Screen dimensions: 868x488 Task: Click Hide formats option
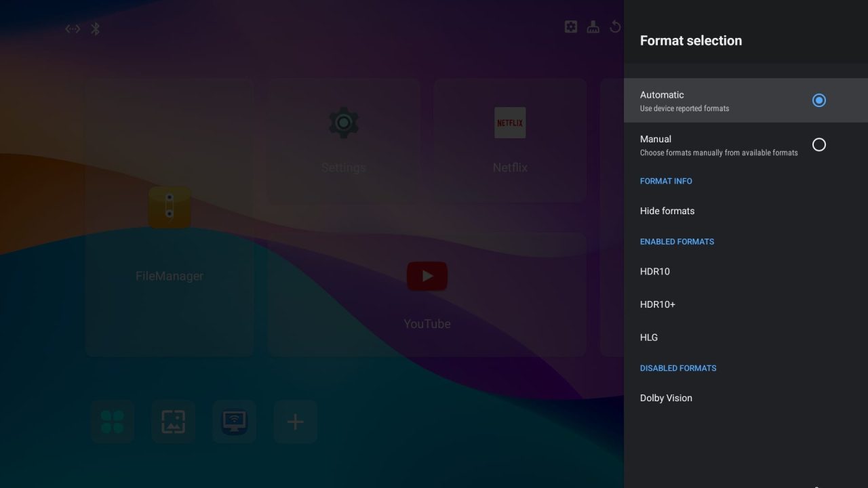667,211
